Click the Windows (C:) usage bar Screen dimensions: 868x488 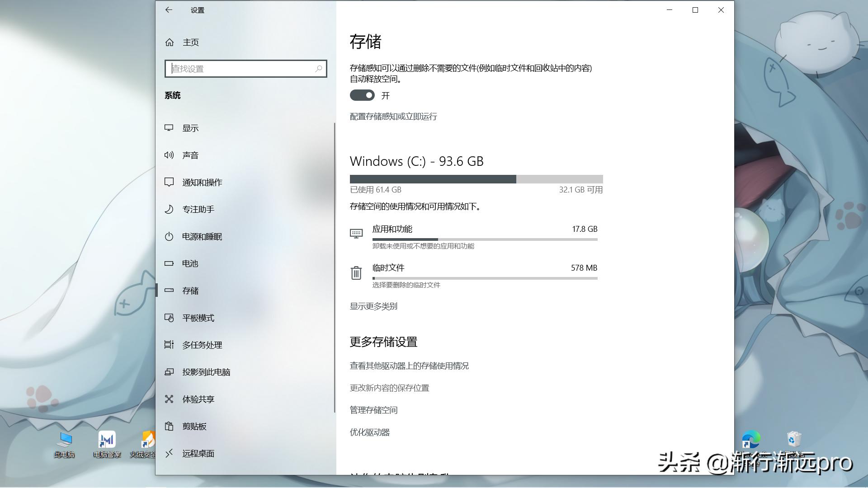tap(476, 179)
